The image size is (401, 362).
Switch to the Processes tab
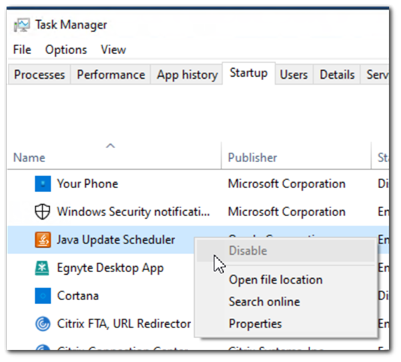pos(39,75)
